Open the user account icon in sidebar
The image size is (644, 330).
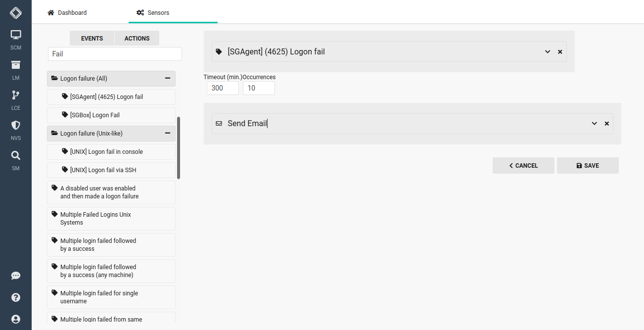[15, 319]
